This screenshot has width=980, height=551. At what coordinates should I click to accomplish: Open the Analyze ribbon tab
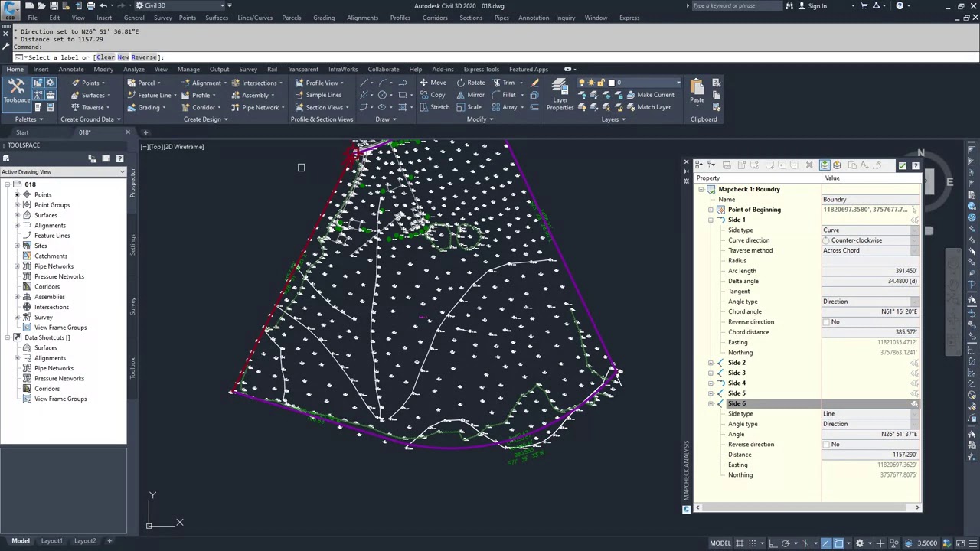(x=134, y=70)
